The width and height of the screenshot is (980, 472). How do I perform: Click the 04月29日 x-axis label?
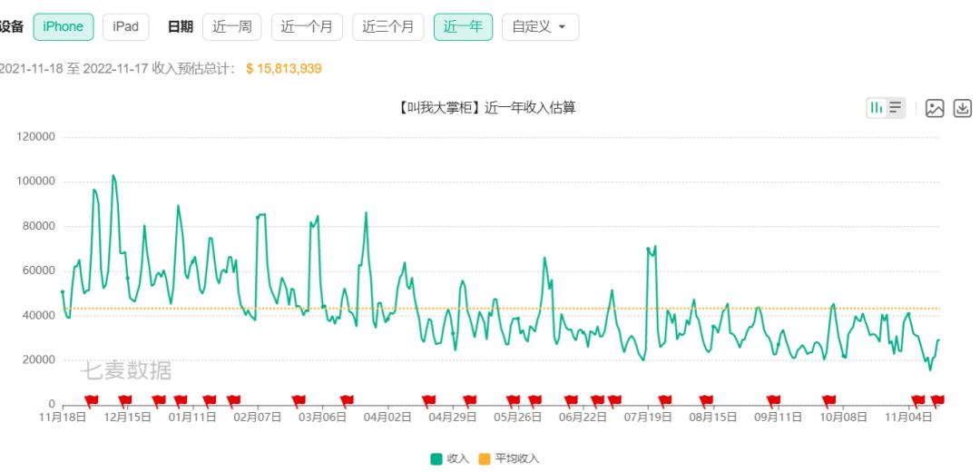point(452,417)
